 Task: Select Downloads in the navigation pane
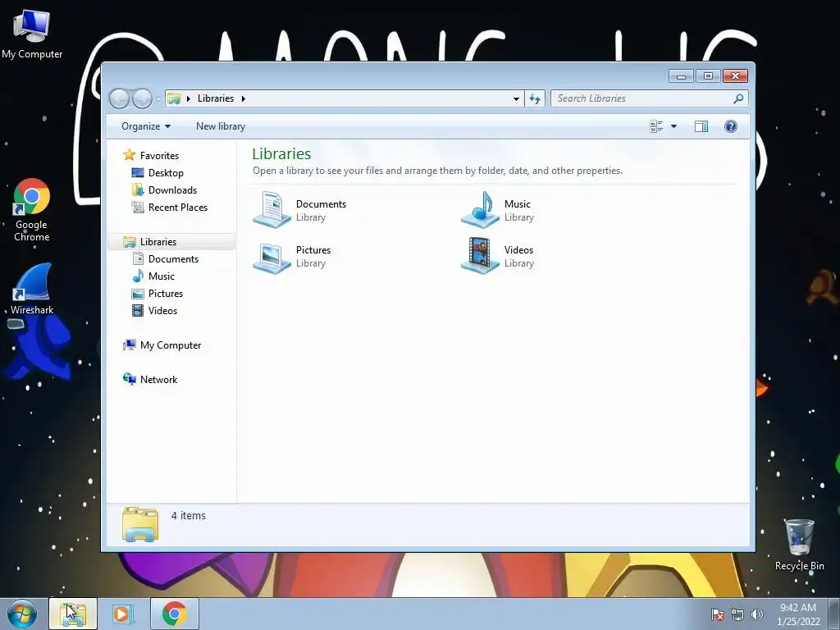pyautogui.click(x=172, y=190)
